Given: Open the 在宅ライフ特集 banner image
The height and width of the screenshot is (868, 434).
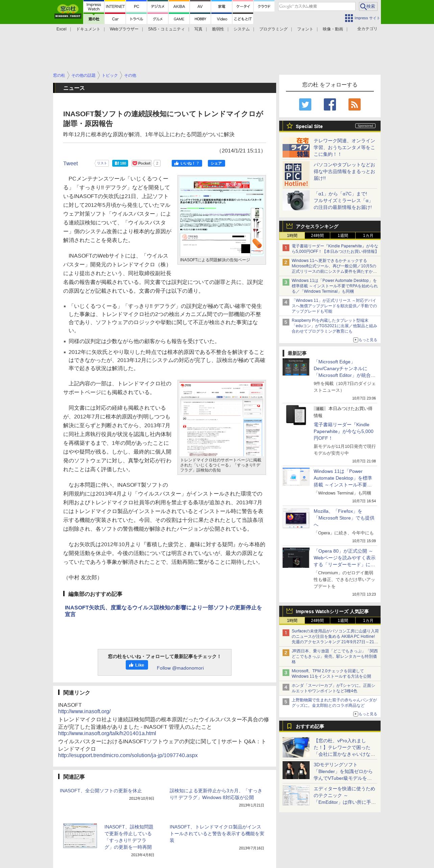Looking at the screenshot, I should [x=296, y=147].
